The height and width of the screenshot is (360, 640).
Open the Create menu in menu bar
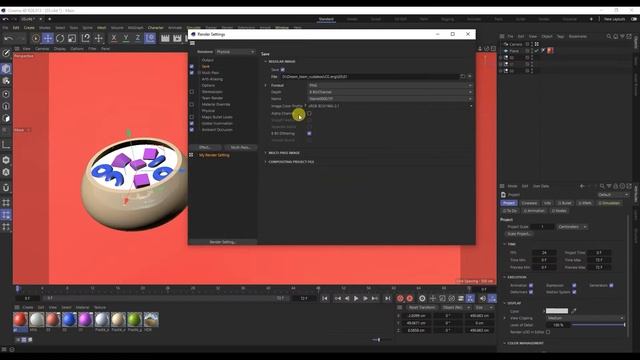29,28
